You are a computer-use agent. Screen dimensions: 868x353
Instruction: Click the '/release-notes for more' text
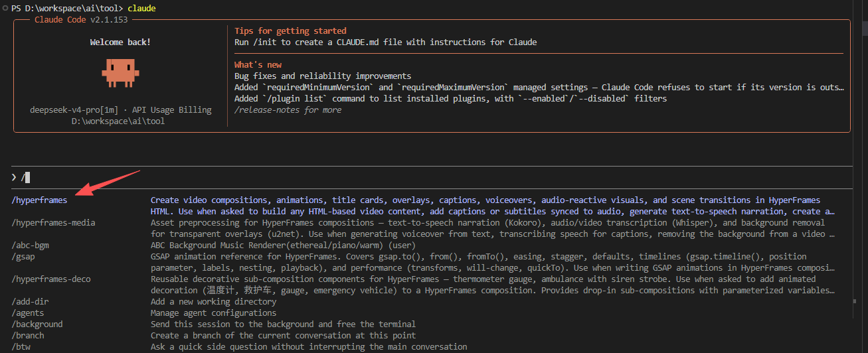[288, 109]
